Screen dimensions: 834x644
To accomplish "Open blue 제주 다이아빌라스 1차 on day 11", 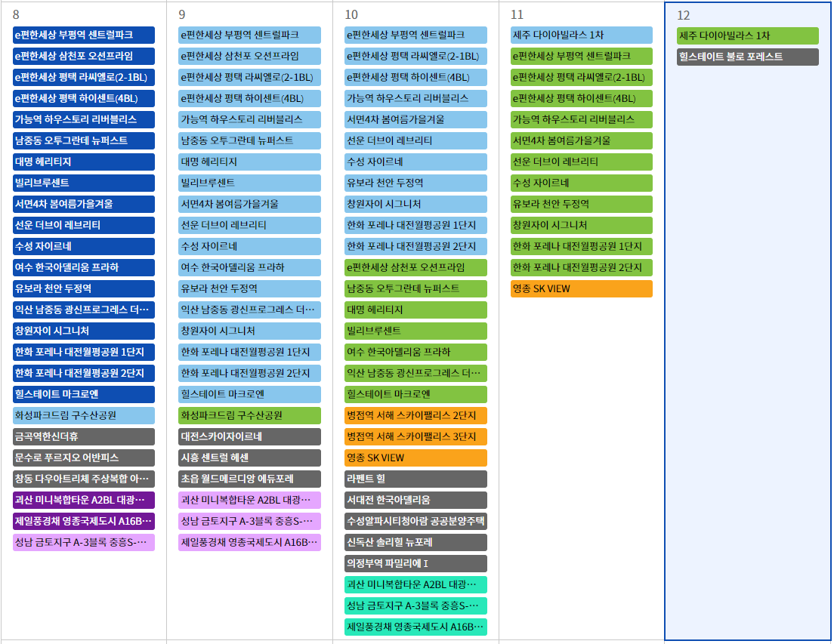I will click(x=582, y=35).
